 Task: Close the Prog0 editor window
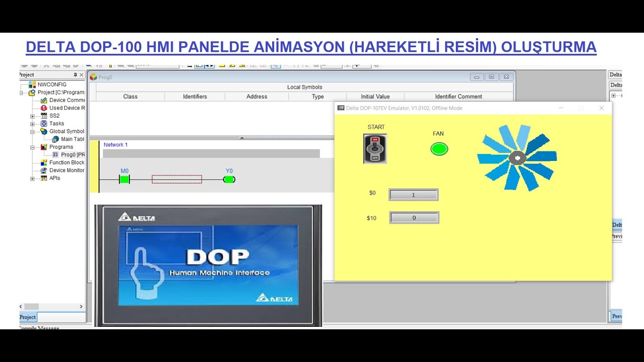pyautogui.click(x=506, y=77)
